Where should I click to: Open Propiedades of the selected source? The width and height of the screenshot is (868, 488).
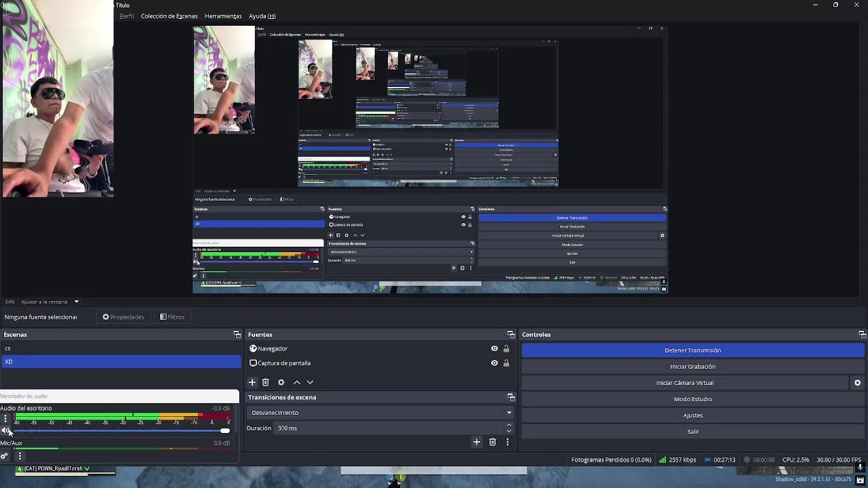point(123,317)
